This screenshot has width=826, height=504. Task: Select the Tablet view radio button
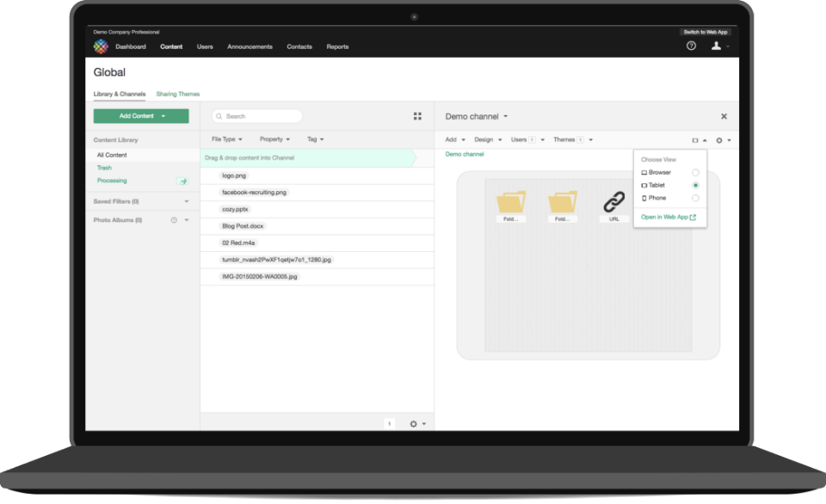click(x=695, y=186)
